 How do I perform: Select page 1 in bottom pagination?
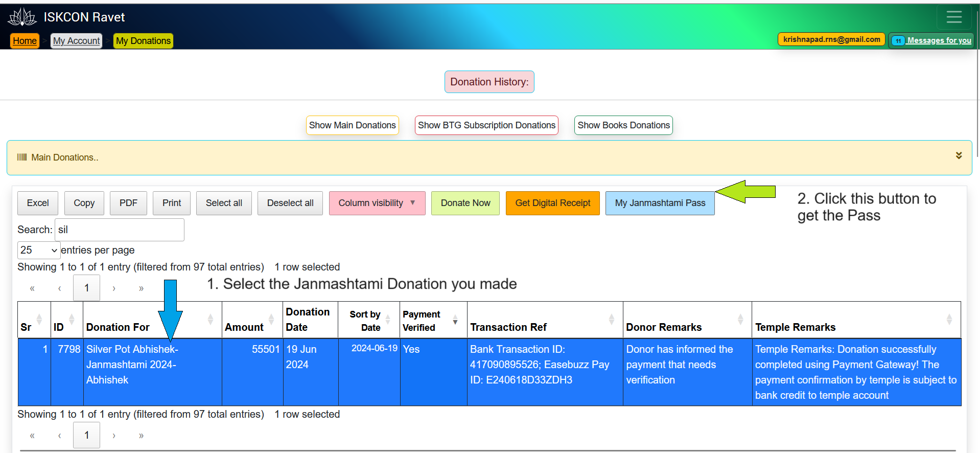(x=87, y=436)
